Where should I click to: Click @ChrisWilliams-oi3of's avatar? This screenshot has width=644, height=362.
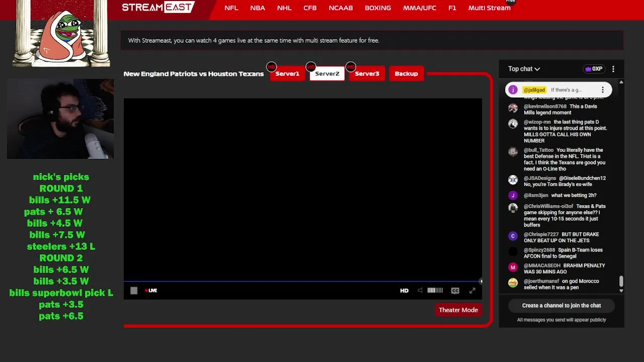click(513, 208)
